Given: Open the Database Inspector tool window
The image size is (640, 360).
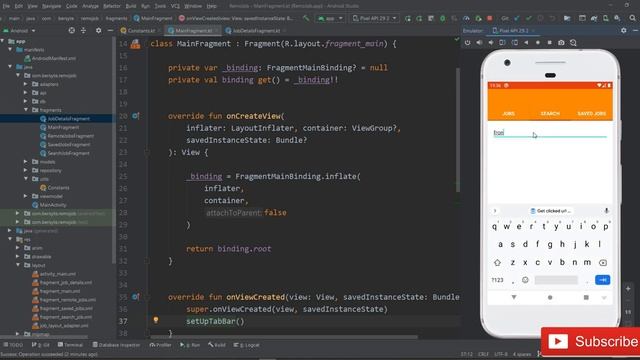Looking at the screenshot, I should [116, 345].
